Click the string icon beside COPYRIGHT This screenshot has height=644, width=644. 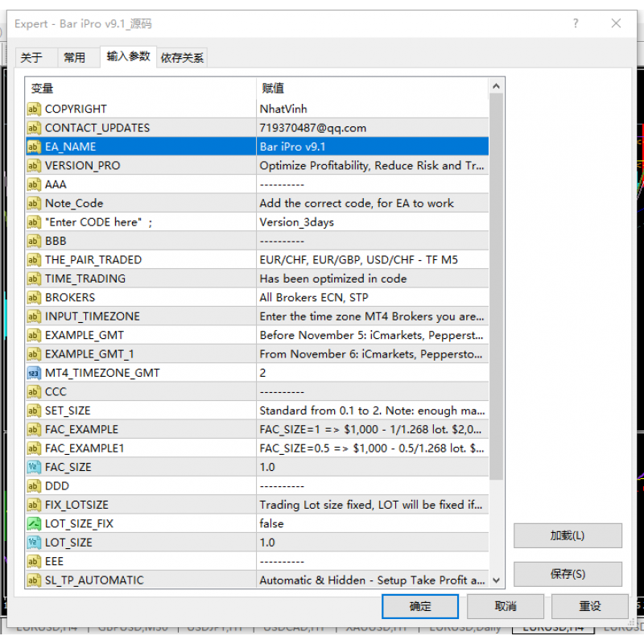[34, 109]
